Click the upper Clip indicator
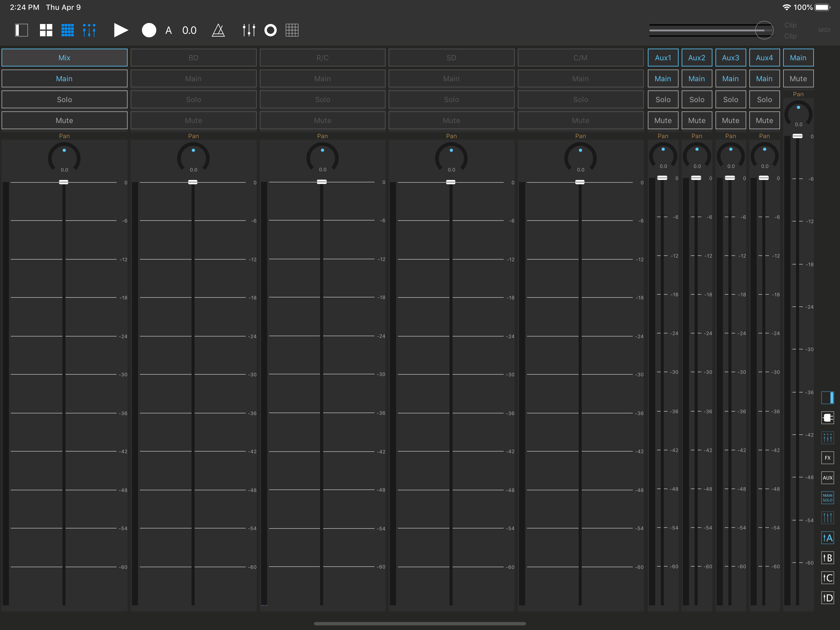 [790, 25]
